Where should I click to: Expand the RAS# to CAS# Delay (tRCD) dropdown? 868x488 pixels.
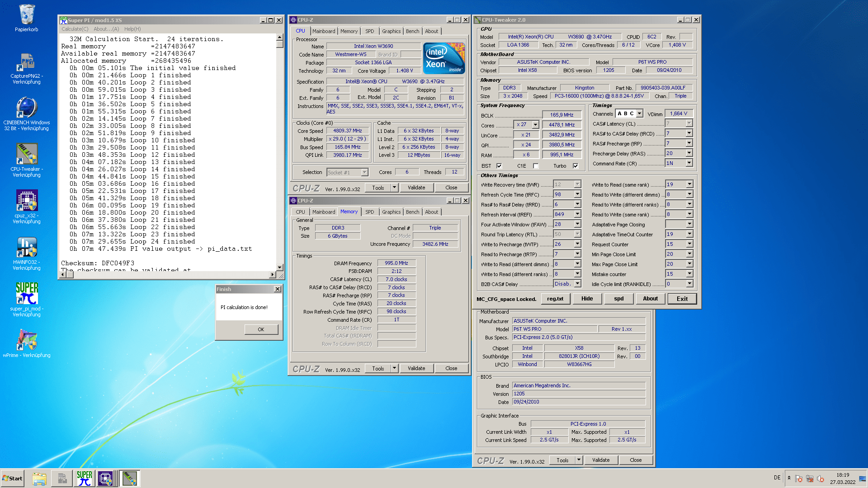coord(689,133)
